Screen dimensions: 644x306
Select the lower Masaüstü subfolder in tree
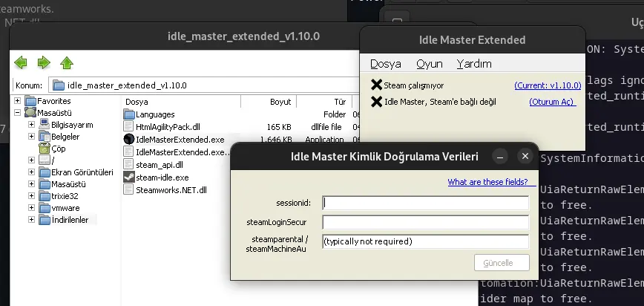(68, 184)
